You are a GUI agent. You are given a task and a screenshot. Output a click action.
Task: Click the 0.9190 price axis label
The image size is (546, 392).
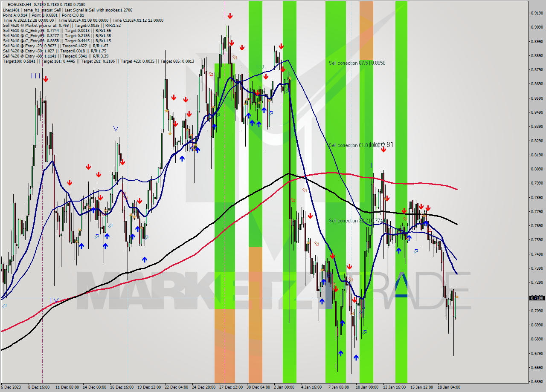coord(537,13)
